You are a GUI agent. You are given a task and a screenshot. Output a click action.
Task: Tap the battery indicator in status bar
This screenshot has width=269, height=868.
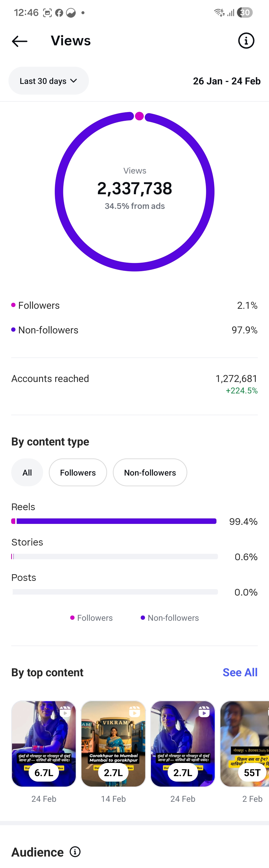(x=245, y=12)
